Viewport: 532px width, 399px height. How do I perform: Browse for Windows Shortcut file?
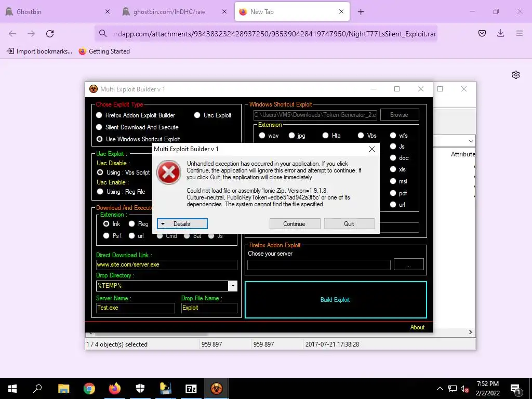click(400, 115)
